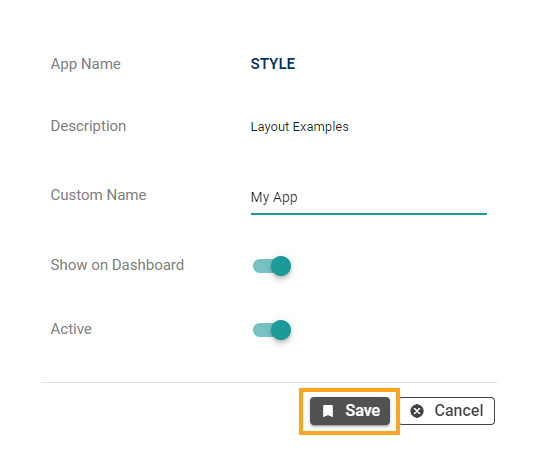The image size is (536, 459).
Task: Click the X circle icon in Cancel
Action: tap(417, 411)
